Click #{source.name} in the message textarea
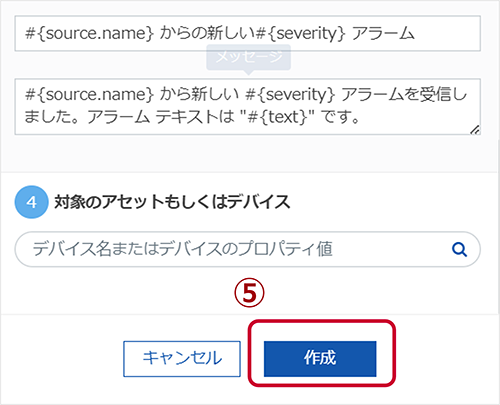Screen dimensions: 500x405 click(x=89, y=94)
